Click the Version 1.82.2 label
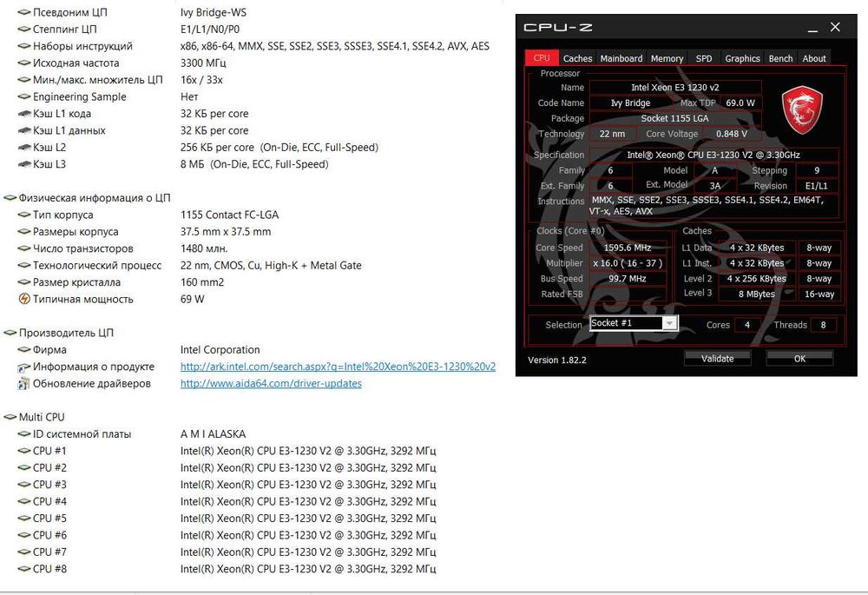 [557, 360]
